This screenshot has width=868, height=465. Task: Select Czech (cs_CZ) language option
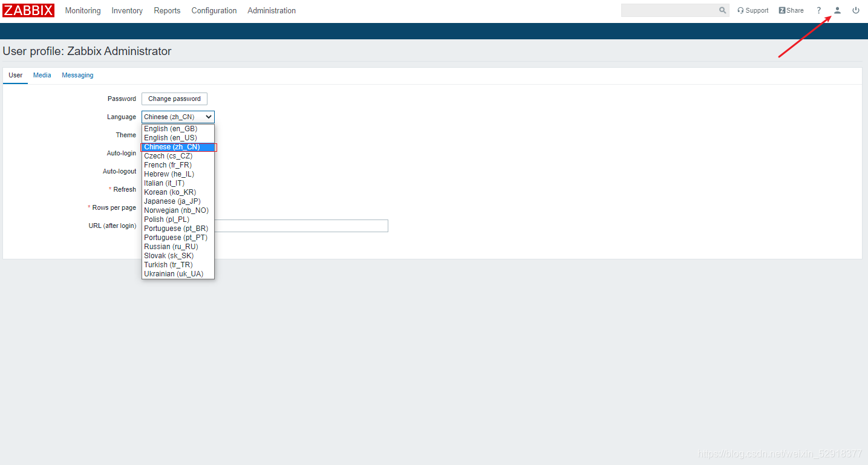pyautogui.click(x=178, y=156)
